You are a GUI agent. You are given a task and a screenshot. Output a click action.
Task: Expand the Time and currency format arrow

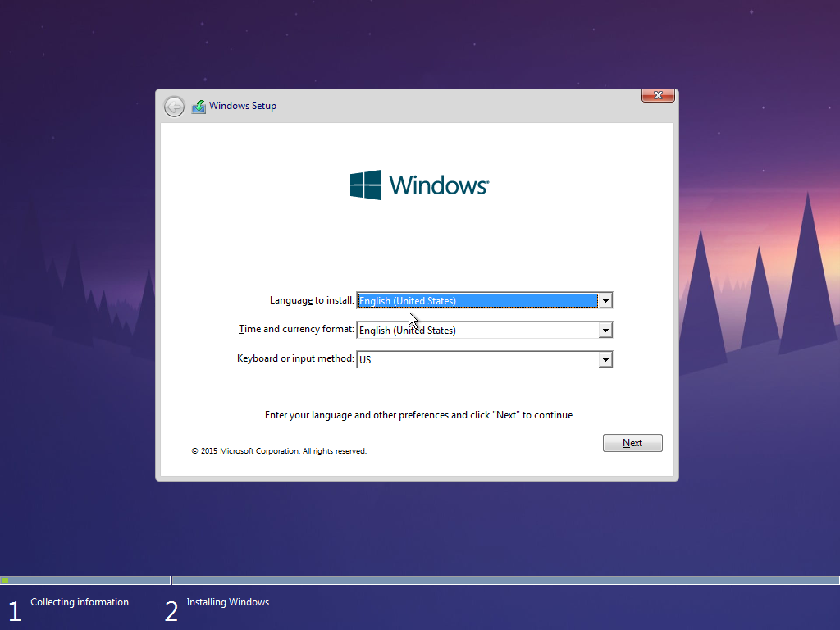605,331
